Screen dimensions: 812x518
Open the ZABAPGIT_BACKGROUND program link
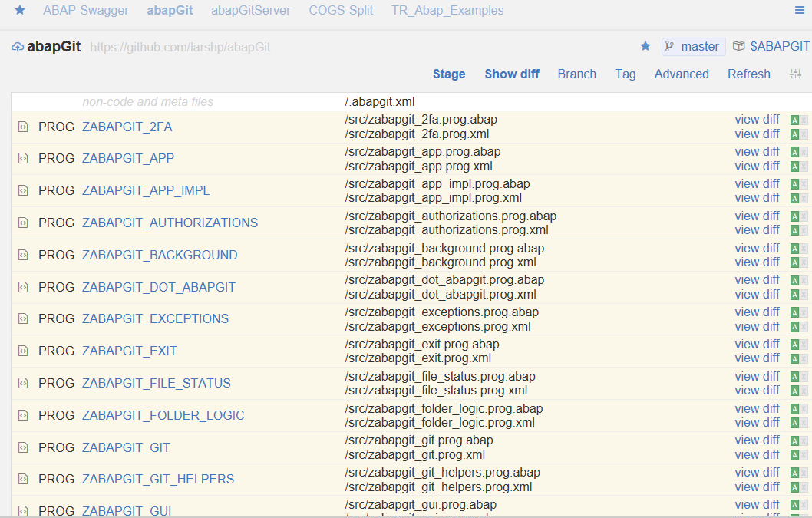160,255
